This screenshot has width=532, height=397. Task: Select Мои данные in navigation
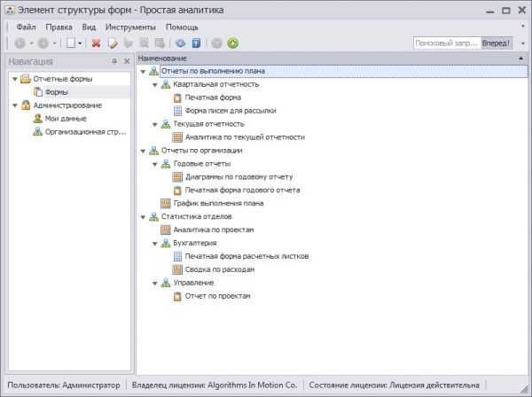(66, 118)
